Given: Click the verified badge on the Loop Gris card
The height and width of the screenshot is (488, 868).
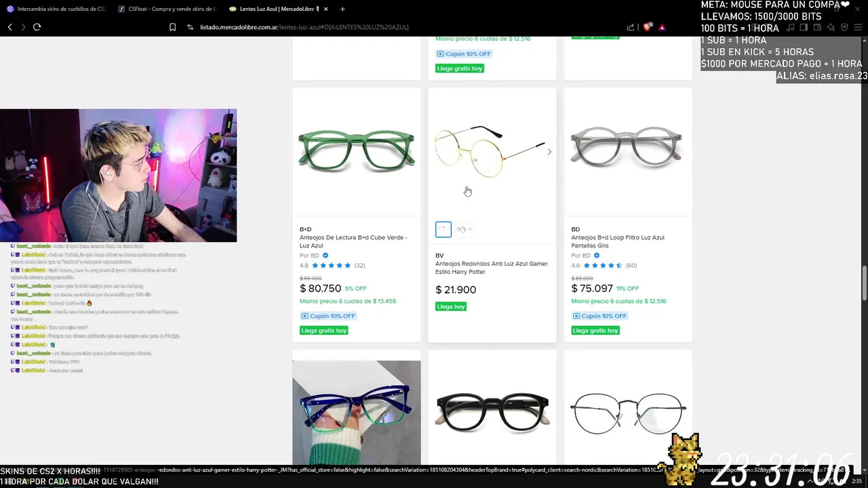Looking at the screenshot, I should pos(597,256).
